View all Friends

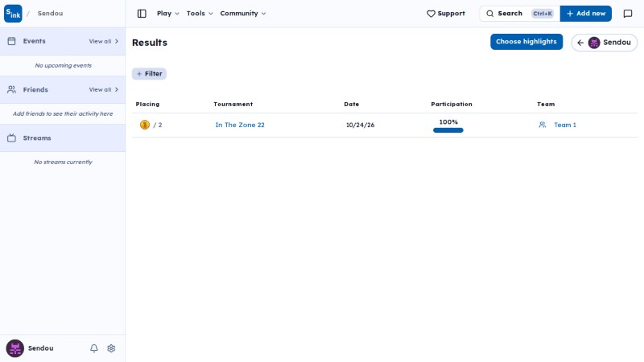(104, 89)
